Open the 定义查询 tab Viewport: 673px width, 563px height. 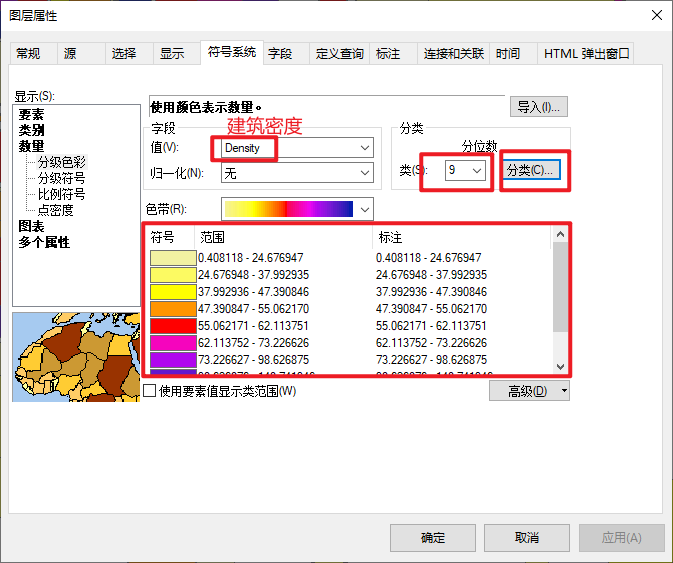click(339, 54)
